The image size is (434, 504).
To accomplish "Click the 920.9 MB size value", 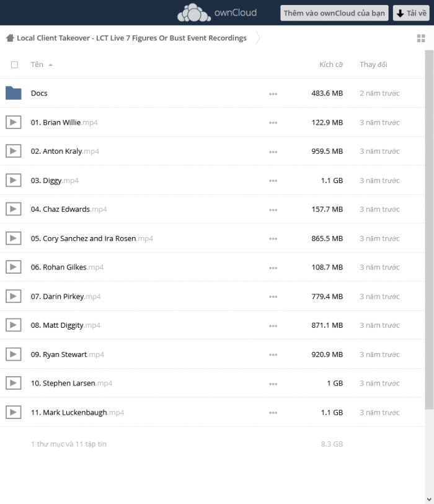I will coord(327,354).
